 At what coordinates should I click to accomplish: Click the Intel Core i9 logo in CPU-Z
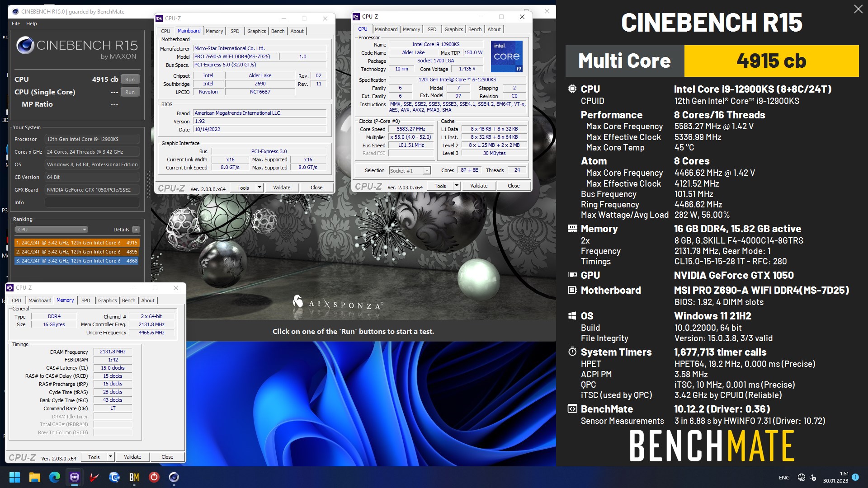(x=507, y=56)
